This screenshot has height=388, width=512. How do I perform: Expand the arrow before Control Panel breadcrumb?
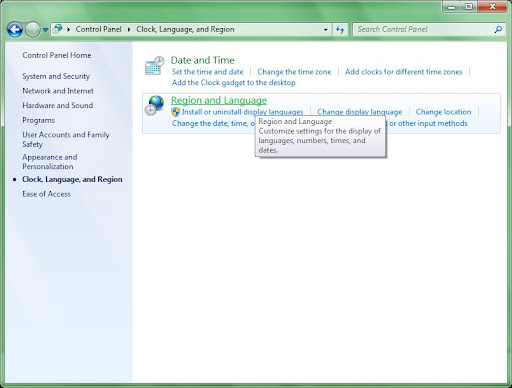69,29
